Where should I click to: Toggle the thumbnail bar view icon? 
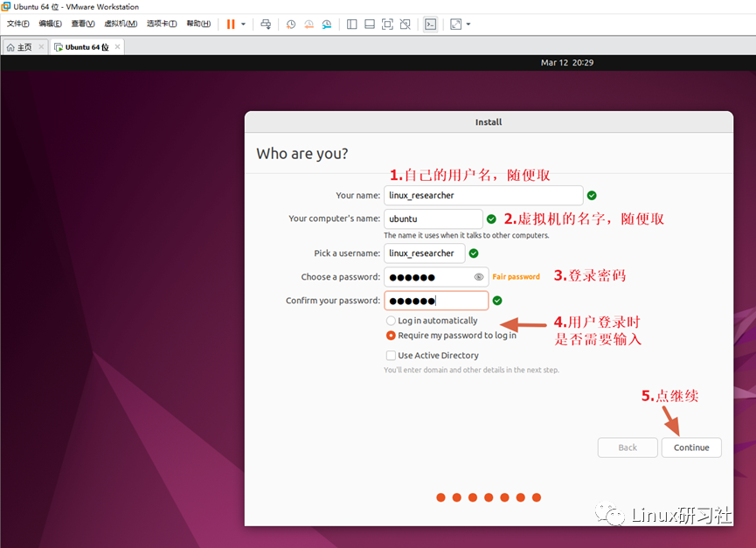[x=370, y=24]
